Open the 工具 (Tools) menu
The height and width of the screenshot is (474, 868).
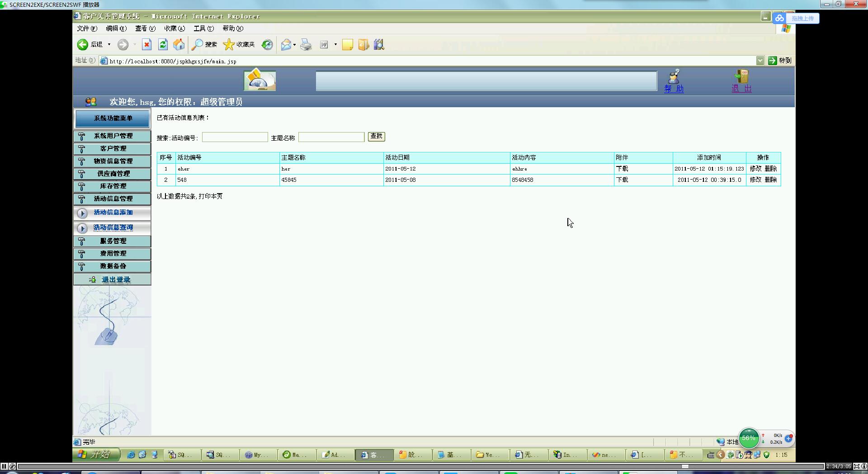tap(203, 28)
